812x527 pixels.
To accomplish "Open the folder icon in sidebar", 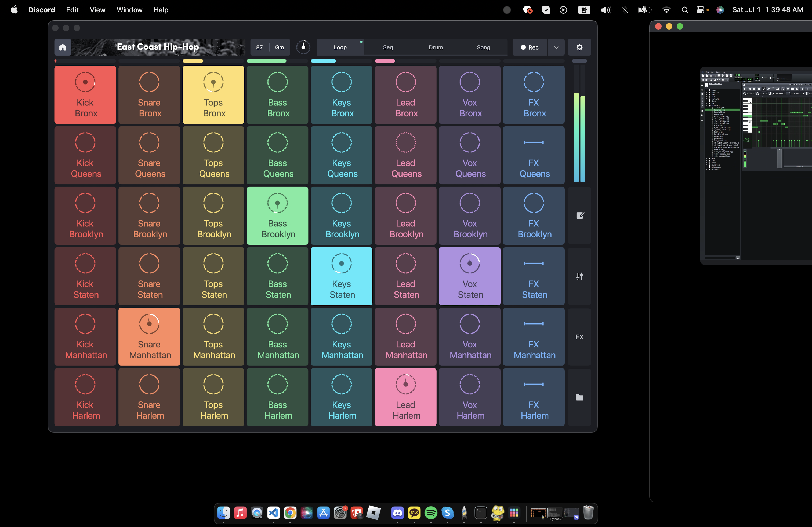I will click(579, 397).
